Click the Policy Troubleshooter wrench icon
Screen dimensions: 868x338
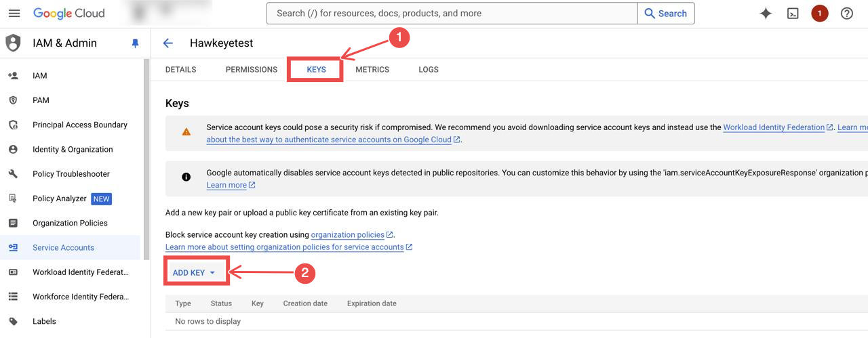13,174
